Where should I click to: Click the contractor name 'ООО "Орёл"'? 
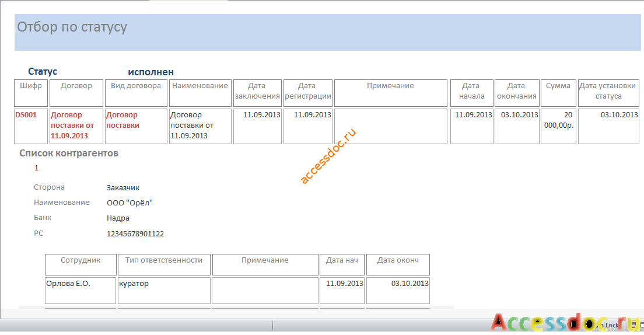click(129, 203)
